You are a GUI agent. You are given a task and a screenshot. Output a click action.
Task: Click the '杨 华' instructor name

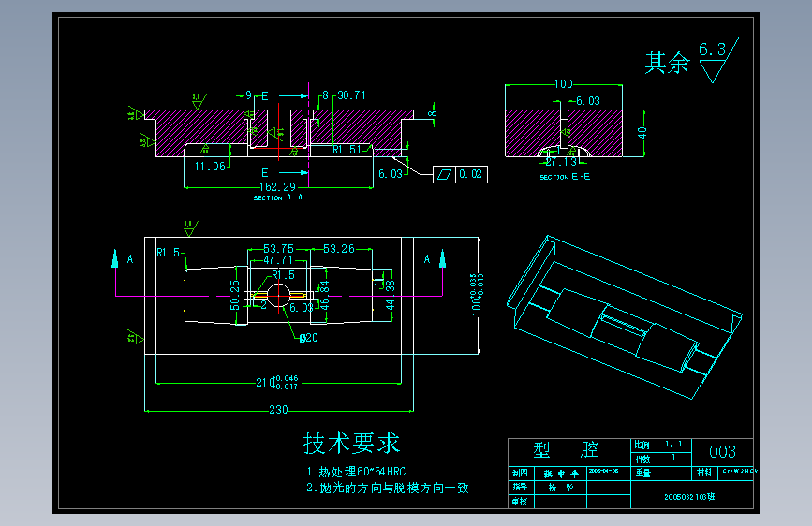[x=561, y=488]
